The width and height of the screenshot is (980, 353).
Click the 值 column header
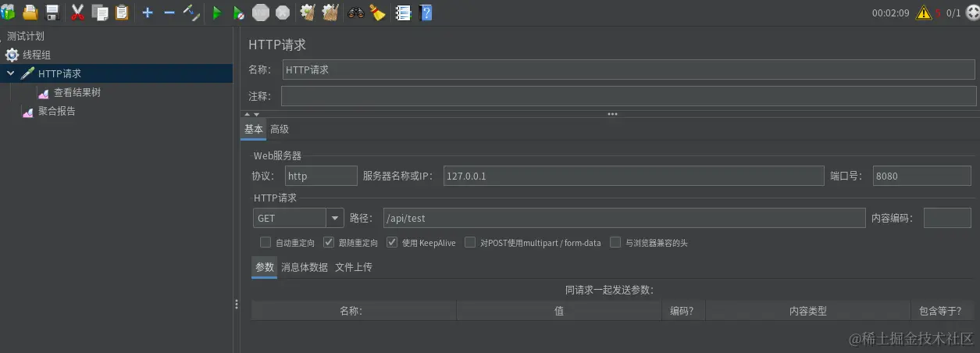click(559, 311)
